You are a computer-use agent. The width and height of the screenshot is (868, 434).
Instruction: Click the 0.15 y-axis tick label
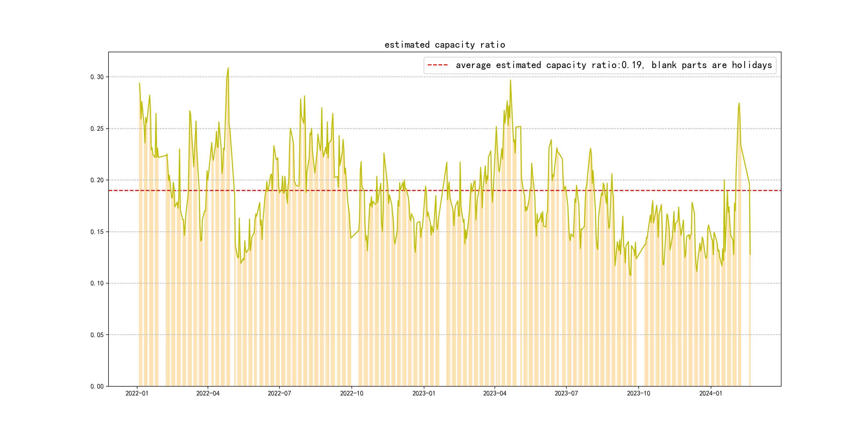(97, 232)
